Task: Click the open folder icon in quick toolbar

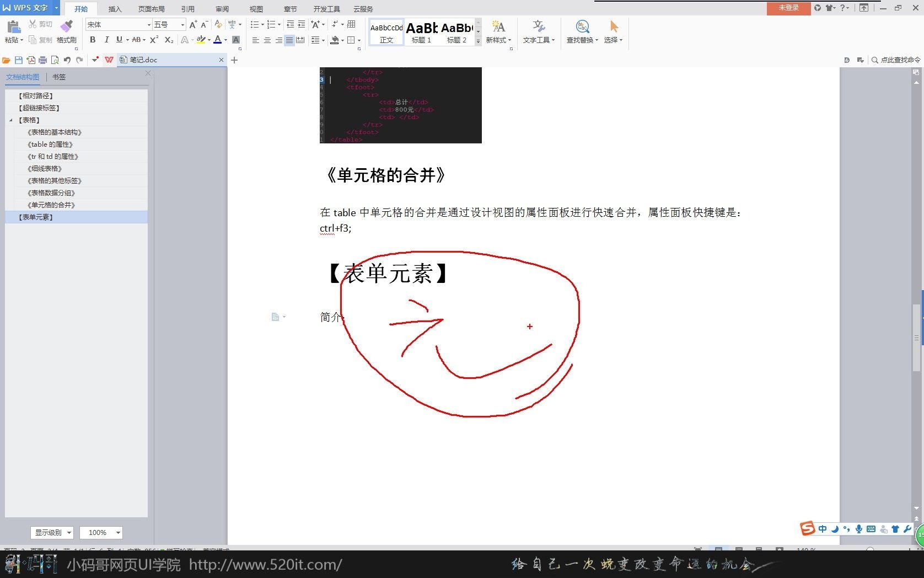Action: [7, 60]
